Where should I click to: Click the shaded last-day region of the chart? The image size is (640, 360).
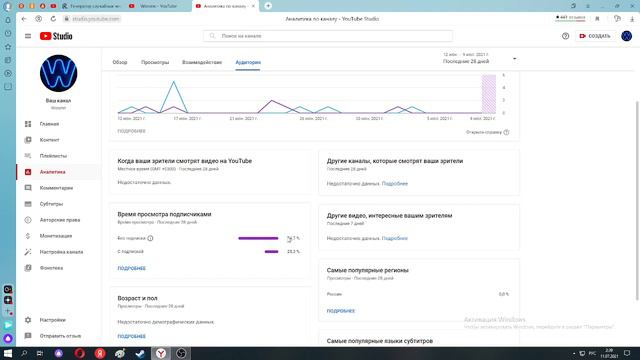pyautogui.click(x=489, y=94)
